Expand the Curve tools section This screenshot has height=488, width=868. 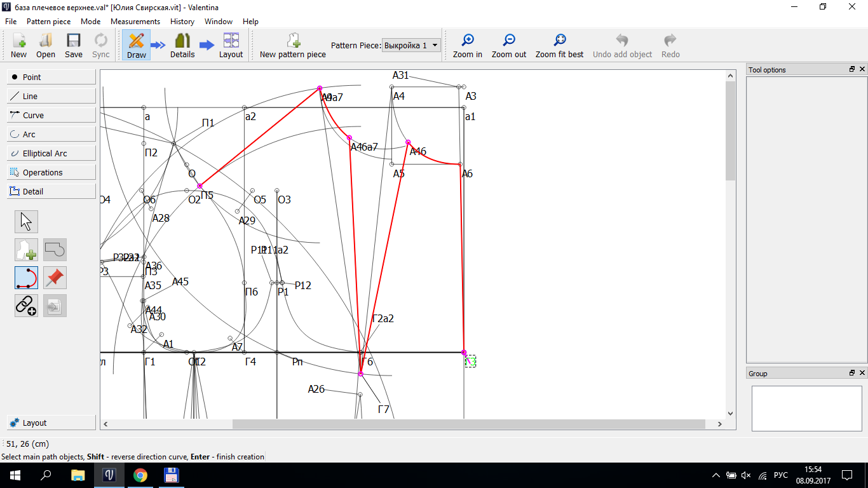51,115
